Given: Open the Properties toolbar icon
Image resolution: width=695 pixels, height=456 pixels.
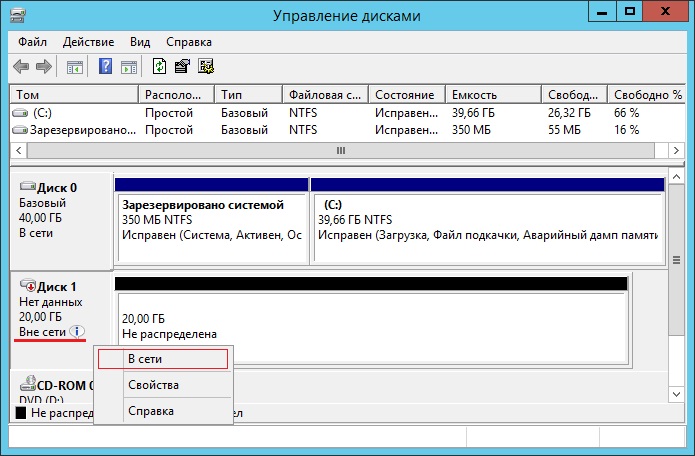Looking at the screenshot, I should click(182, 67).
